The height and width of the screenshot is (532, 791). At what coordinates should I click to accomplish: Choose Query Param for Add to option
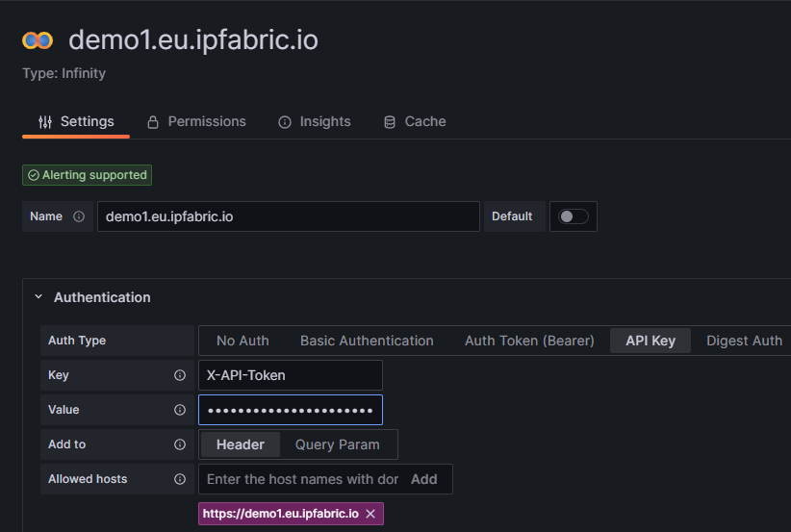(338, 444)
